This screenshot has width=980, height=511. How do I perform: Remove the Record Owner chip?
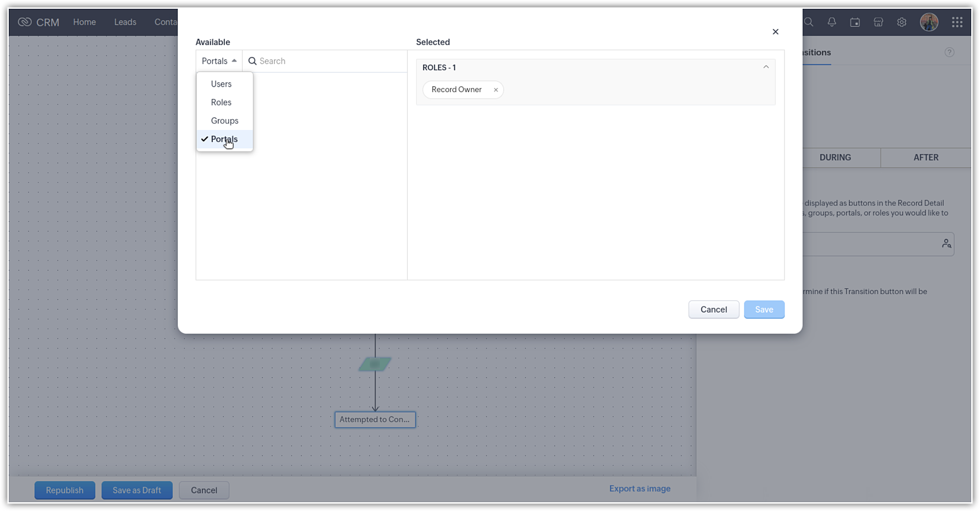click(x=496, y=90)
